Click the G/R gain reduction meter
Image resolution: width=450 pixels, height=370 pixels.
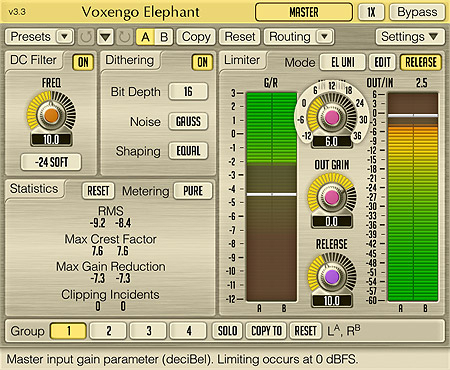point(271,197)
